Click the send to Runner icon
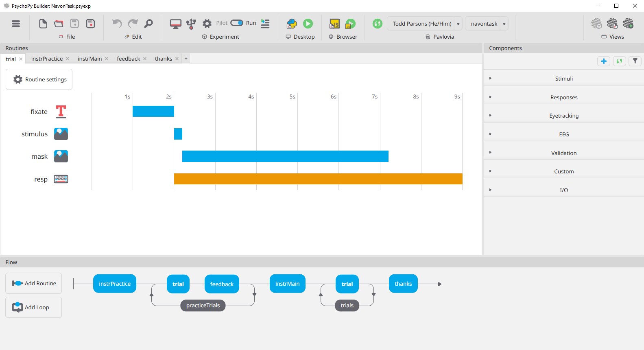 [265, 24]
